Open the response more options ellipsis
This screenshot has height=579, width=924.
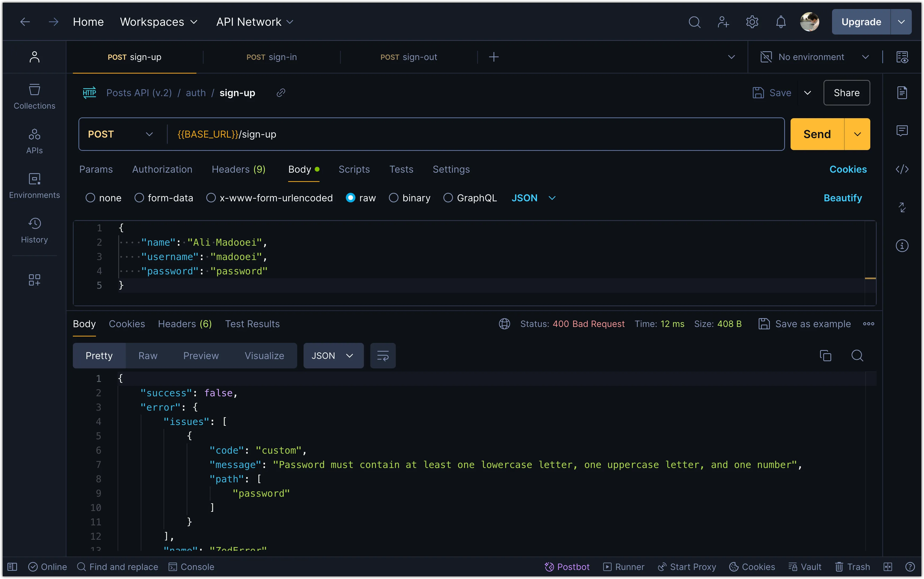click(x=868, y=323)
